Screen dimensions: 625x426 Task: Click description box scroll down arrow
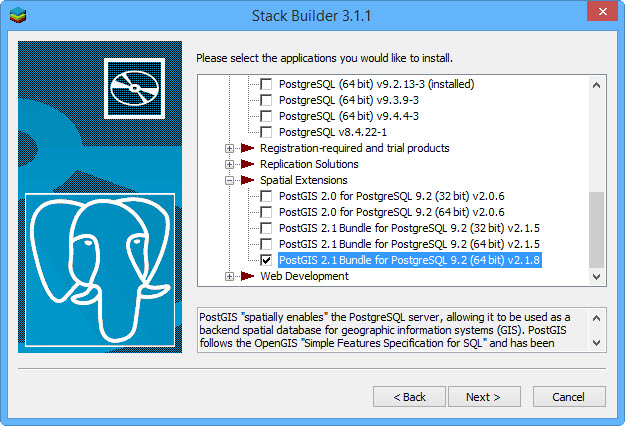tap(597, 343)
